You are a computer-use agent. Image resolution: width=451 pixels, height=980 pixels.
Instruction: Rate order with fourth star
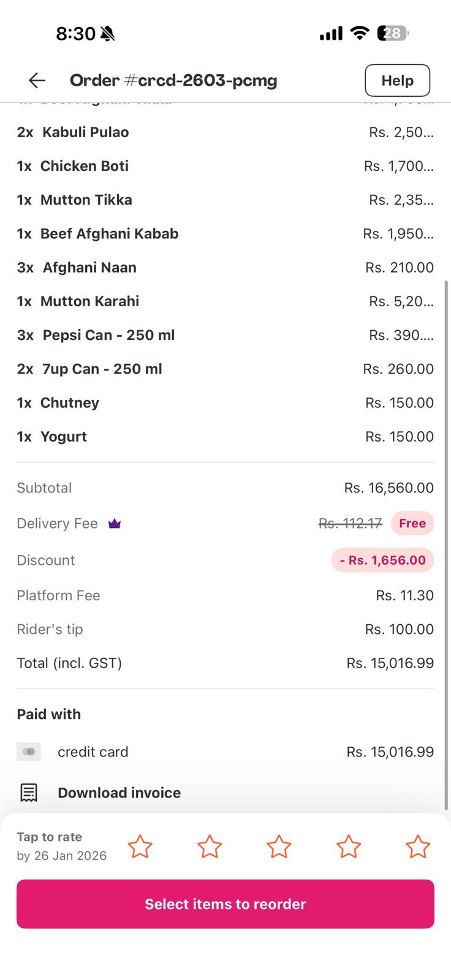coord(349,846)
